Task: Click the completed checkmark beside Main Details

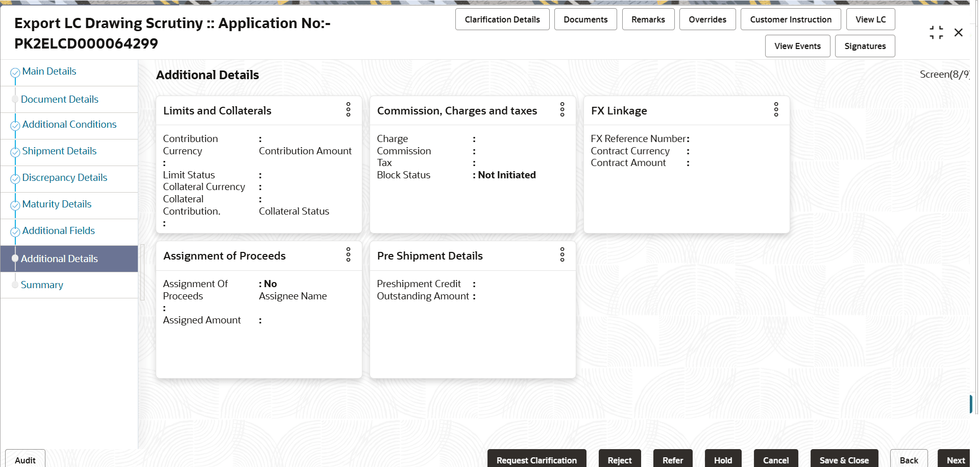Action: 15,71
